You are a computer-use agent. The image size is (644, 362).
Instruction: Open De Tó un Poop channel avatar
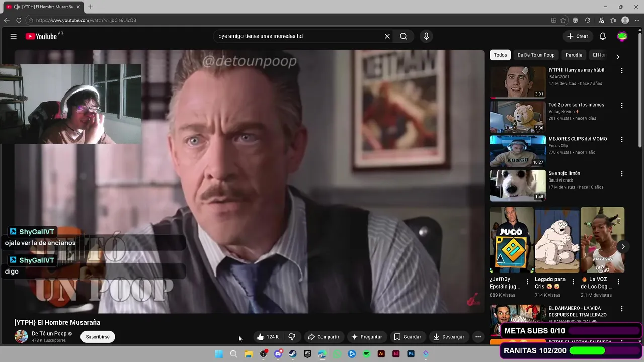tap(21, 337)
